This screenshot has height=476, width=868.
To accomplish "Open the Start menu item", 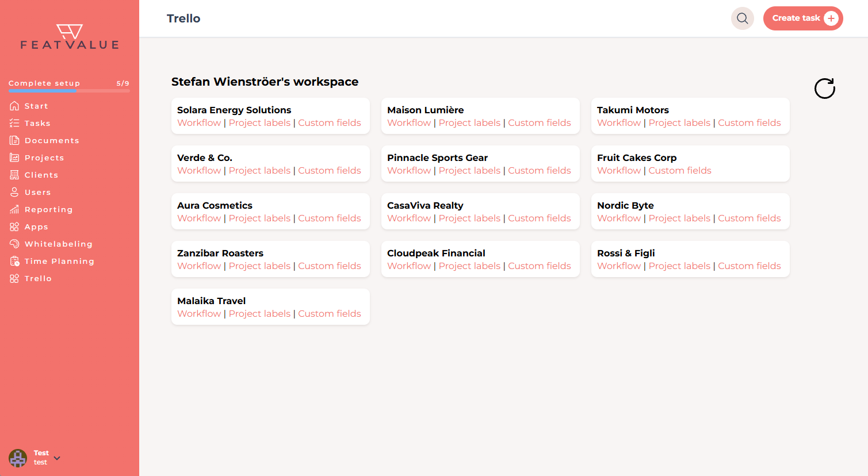I will 36,106.
